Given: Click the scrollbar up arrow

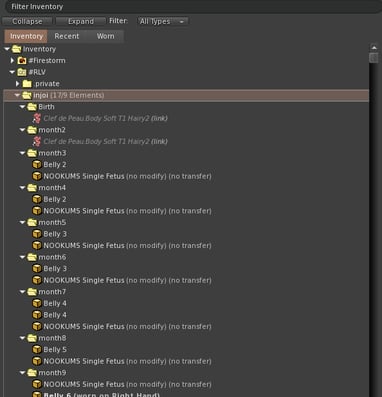Looking at the screenshot, I should 374,48.
